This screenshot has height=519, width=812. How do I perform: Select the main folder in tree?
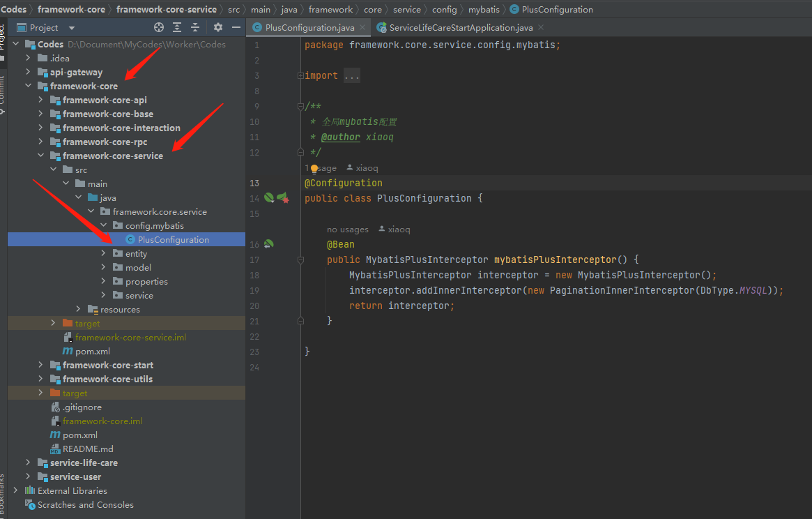coord(98,184)
